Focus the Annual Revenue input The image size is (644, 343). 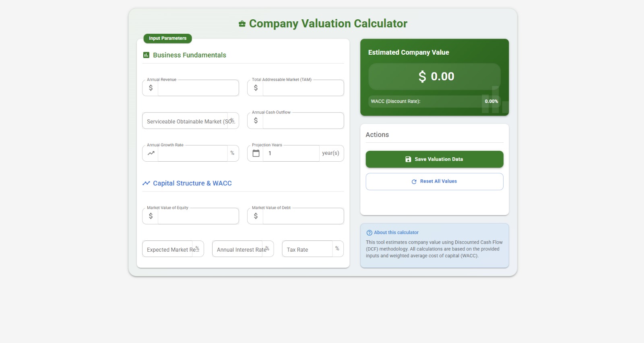[198, 88]
